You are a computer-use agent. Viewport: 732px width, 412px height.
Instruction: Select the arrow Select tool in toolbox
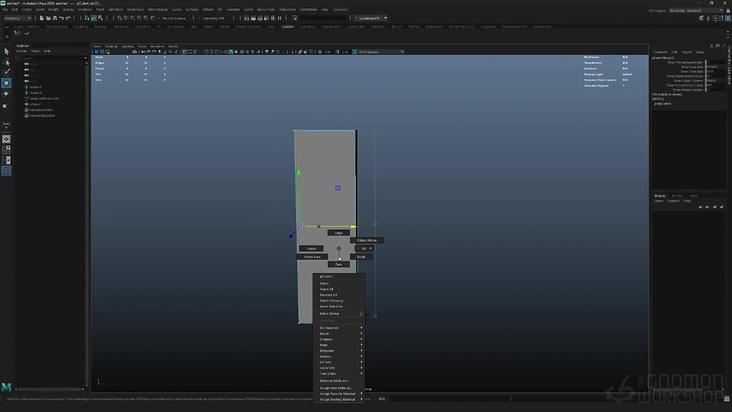[7, 50]
